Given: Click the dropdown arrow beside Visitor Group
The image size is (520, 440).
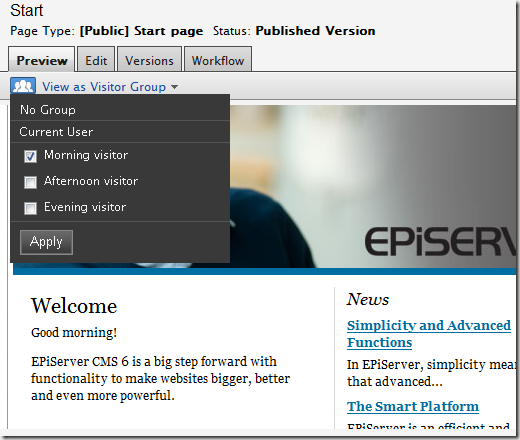Looking at the screenshot, I should [x=174, y=87].
